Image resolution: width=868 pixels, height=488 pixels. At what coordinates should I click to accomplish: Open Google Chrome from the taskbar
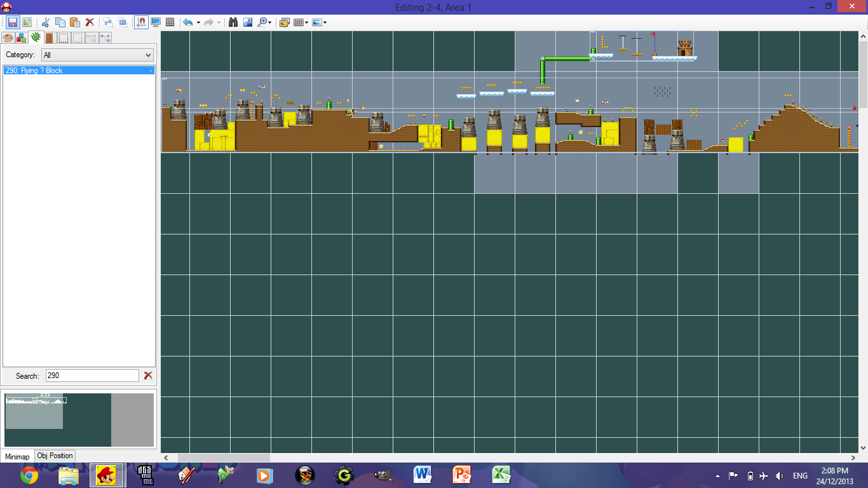[29, 475]
